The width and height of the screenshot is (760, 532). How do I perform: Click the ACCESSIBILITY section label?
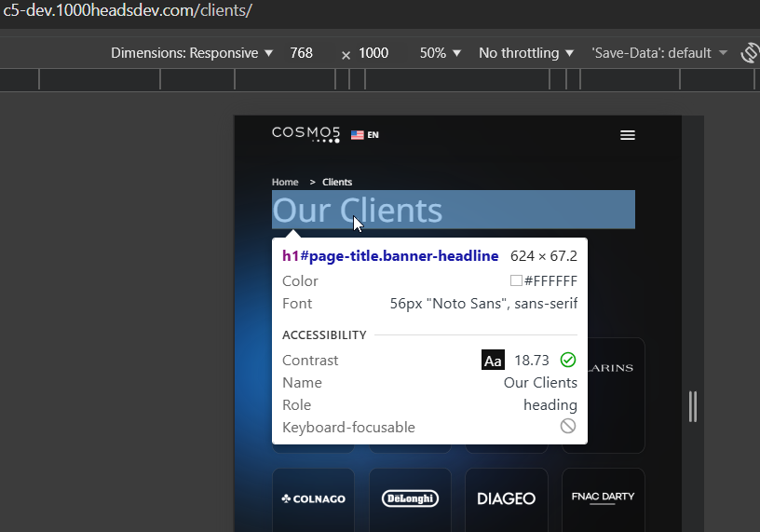point(324,335)
